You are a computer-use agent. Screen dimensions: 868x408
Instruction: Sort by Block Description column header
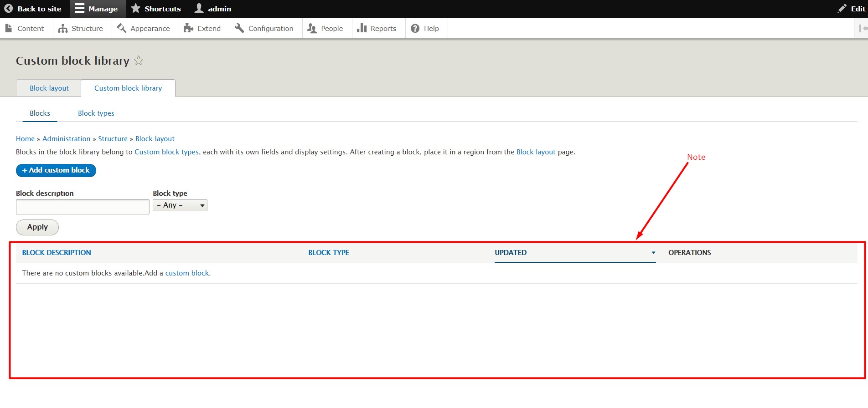(x=57, y=252)
